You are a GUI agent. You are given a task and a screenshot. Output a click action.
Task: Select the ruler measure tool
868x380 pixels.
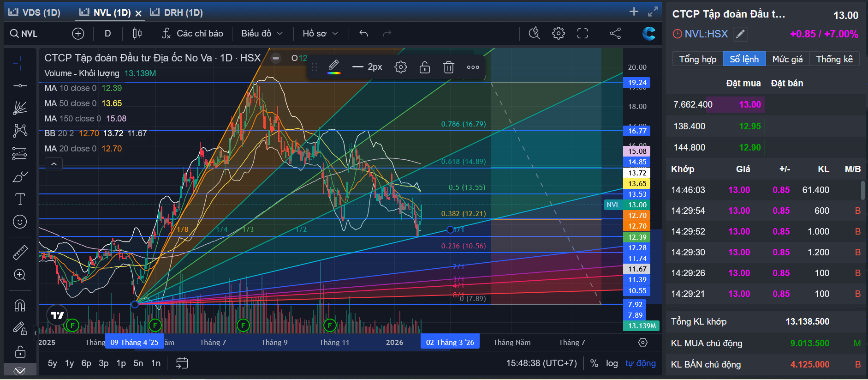[x=20, y=253]
